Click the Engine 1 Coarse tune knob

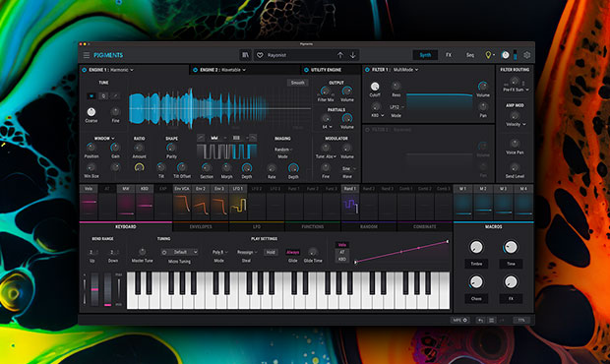click(91, 112)
